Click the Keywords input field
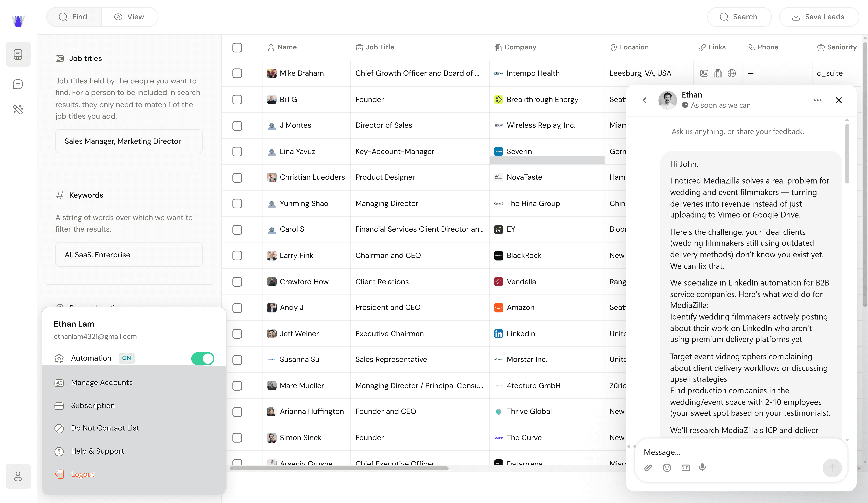Screen dimensions: 868x503 pos(129,255)
